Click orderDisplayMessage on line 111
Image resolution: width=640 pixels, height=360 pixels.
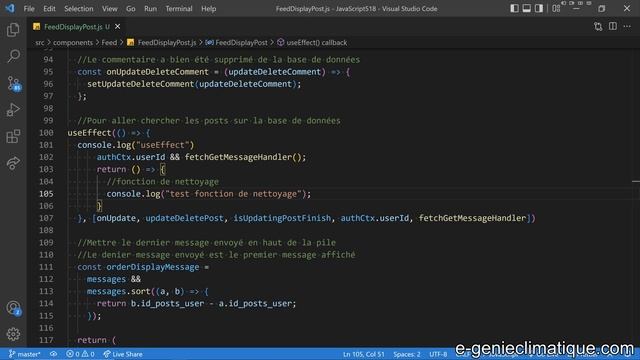tap(153, 267)
